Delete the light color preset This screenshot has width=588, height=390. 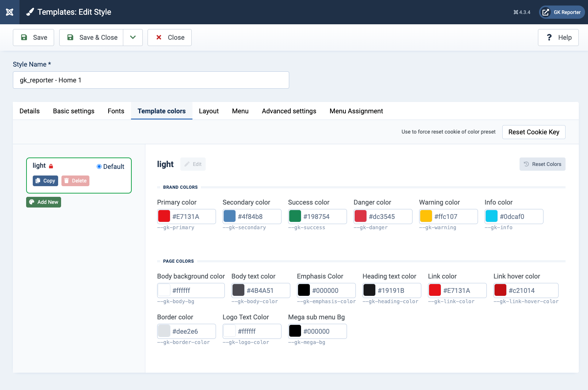tap(75, 181)
